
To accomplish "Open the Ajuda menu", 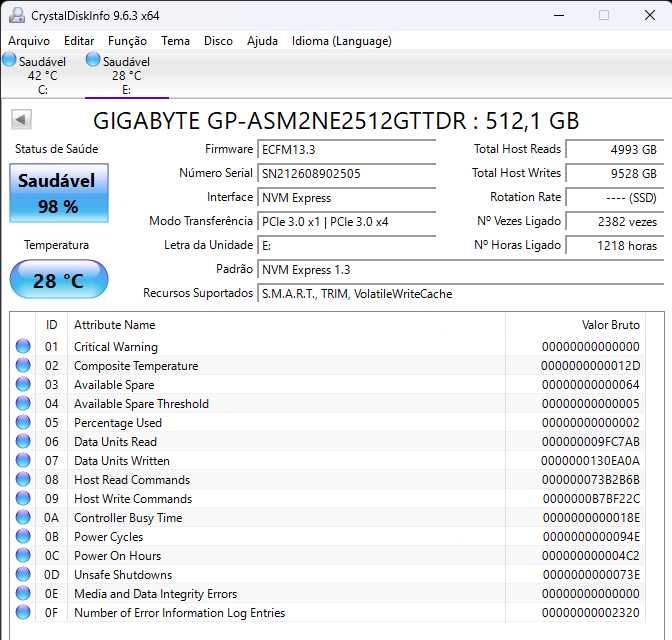I will click(262, 41).
